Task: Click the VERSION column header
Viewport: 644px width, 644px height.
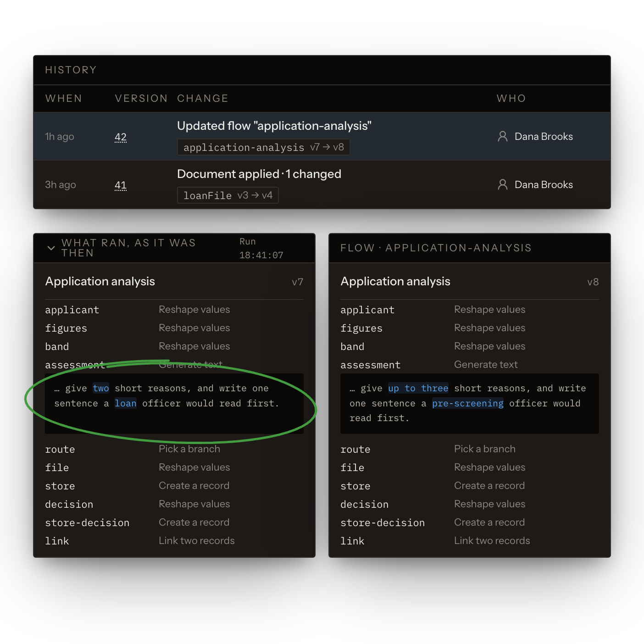Action: click(141, 98)
